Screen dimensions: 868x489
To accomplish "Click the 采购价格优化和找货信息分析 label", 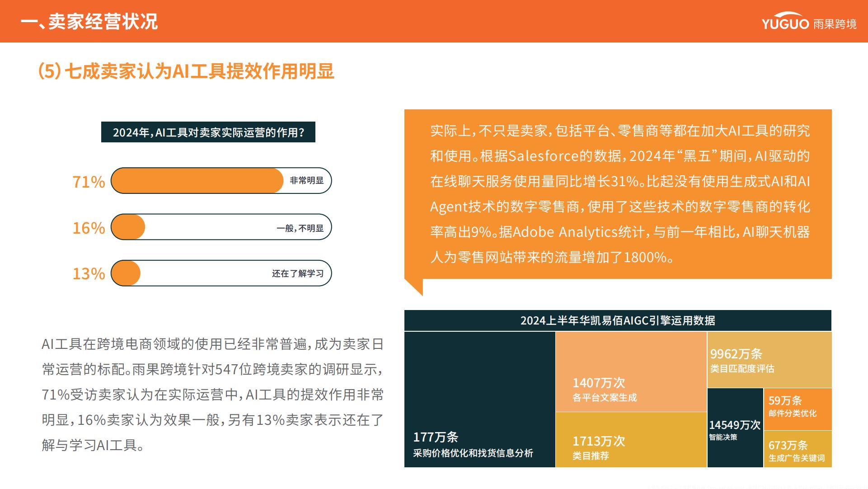I will click(473, 453).
